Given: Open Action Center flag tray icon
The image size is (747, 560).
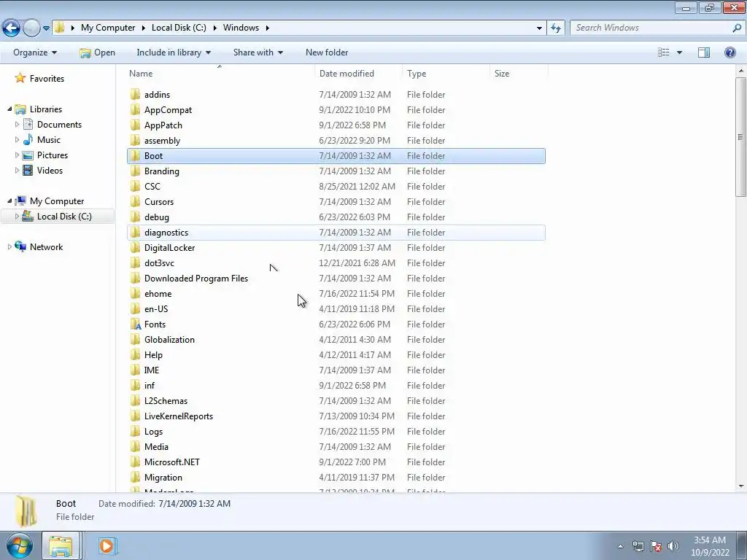Looking at the screenshot, I should tap(656, 546).
